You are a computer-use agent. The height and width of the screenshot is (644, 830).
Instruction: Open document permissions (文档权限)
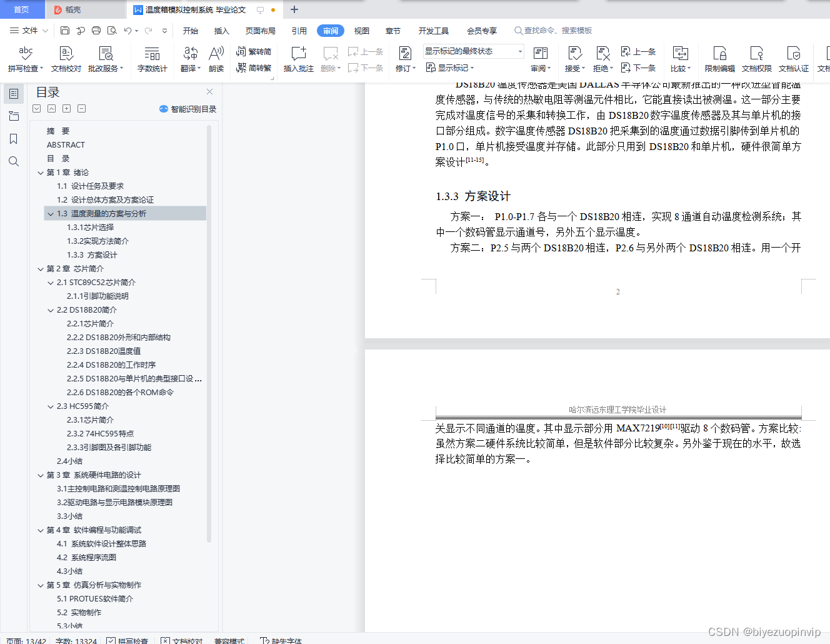coord(756,59)
